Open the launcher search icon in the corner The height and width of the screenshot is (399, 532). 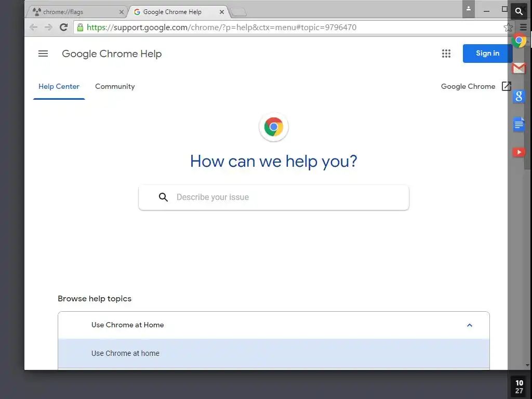click(519, 11)
